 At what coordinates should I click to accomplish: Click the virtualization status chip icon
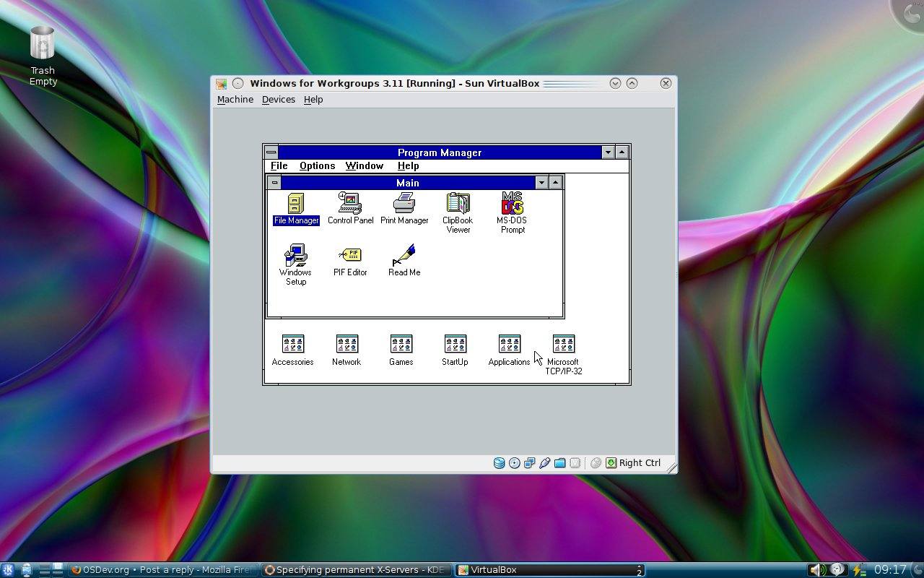tap(575, 463)
